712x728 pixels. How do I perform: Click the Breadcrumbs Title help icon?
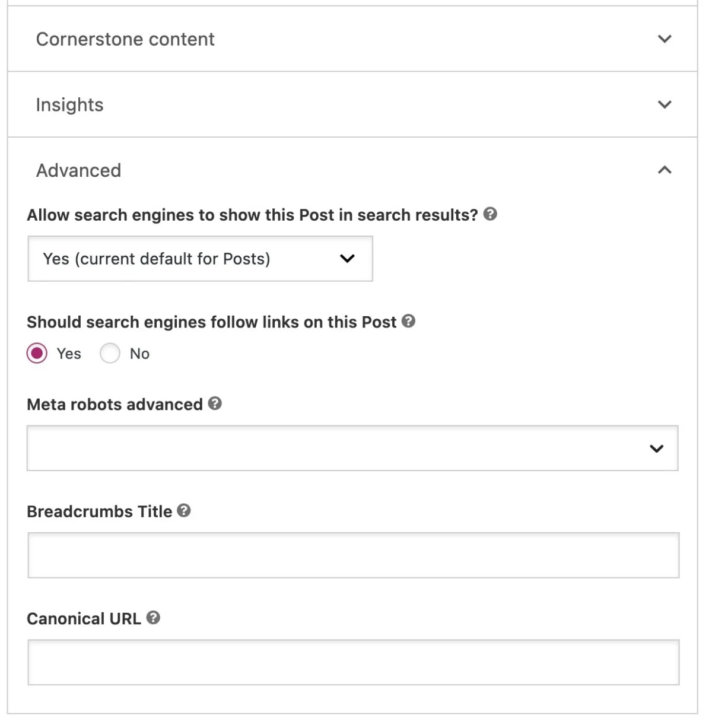[x=185, y=511]
